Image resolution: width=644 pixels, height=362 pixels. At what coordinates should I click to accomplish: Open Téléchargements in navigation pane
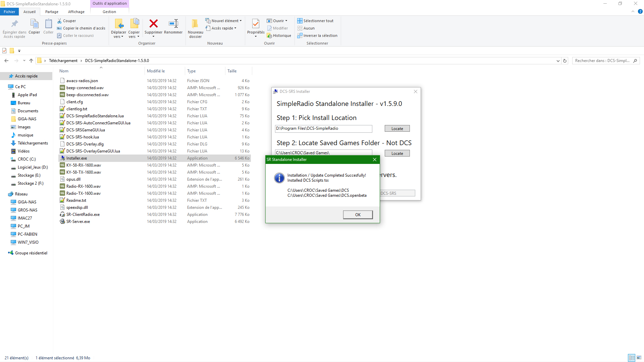pos(33,143)
